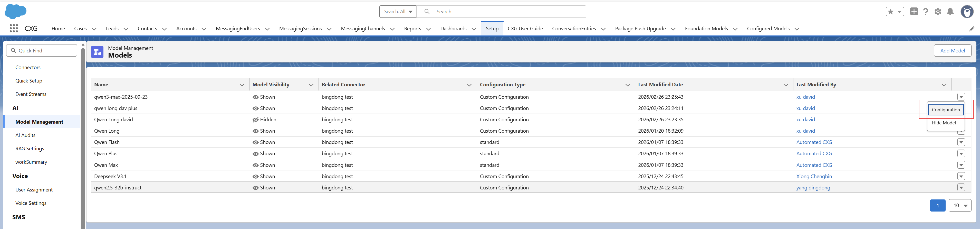This screenshot has height=229, width=980.
Task: Focus the Quick Find input field
Action: [x=42, y=51]
